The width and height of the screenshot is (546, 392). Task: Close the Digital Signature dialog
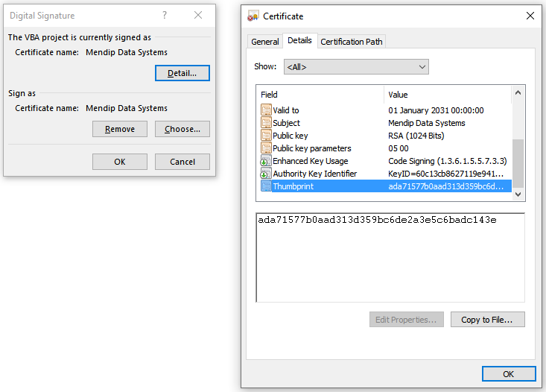(198, 15)
